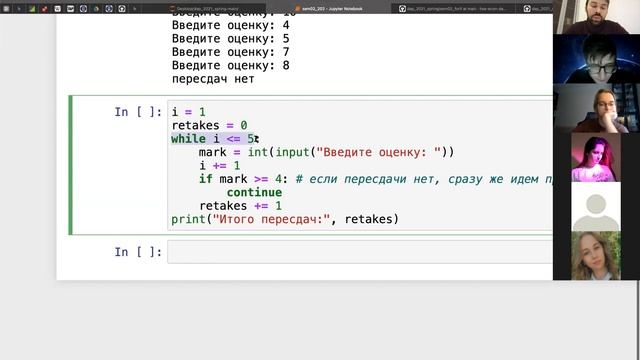The height and width of the screenshot is (360, 640).
Task: Click the print("Итого пересдач:") line
Action: tap(285, 219)
